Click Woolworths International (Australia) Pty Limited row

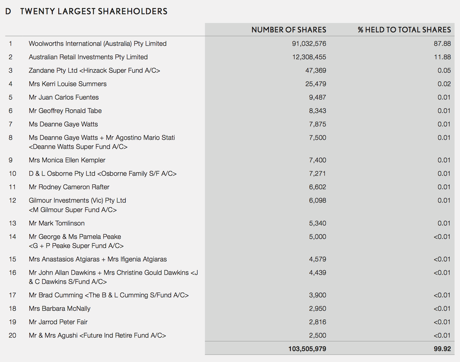[230, 44]
